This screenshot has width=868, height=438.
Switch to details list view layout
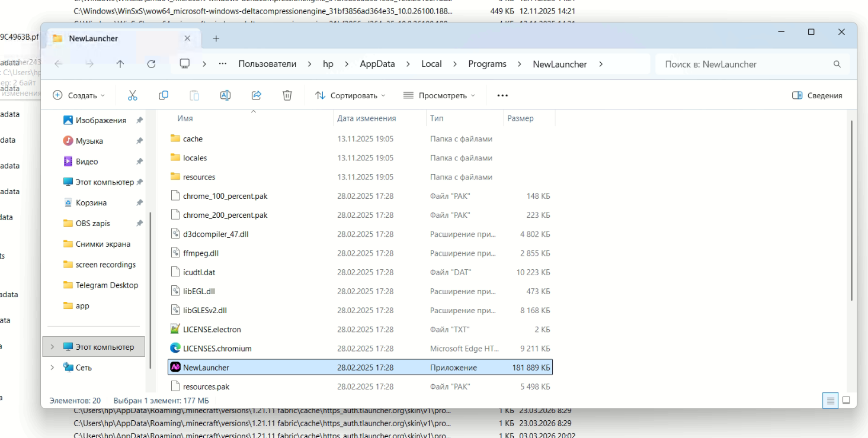[830, 400]
